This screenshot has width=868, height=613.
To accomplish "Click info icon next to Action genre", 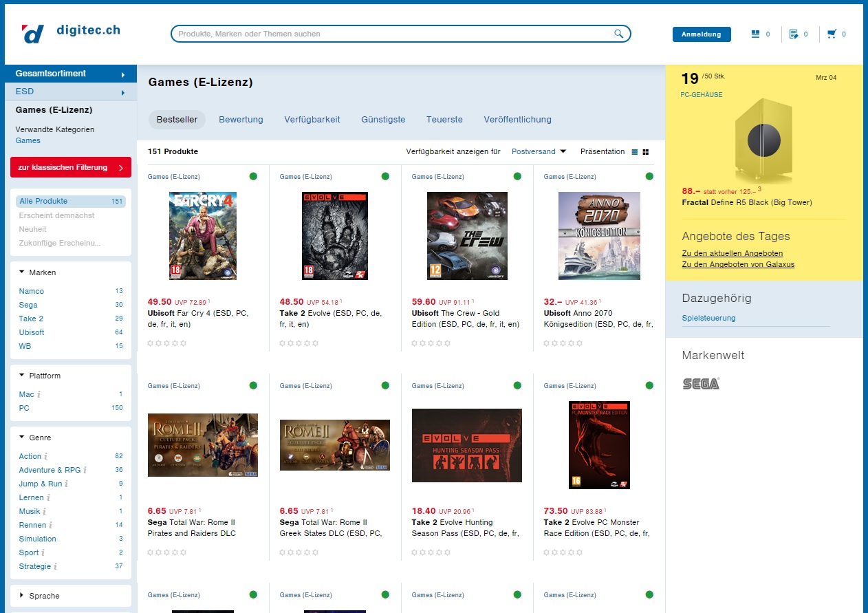I will (x=46, y=456).
